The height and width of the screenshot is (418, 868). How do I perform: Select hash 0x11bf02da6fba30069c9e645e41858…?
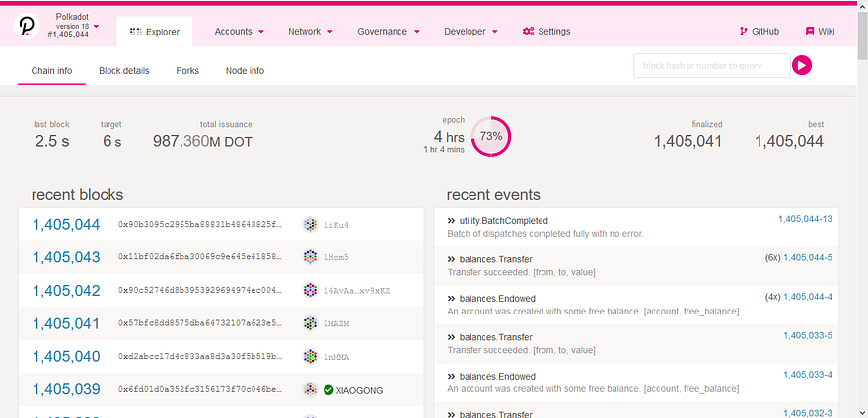(x=200, y=257)
